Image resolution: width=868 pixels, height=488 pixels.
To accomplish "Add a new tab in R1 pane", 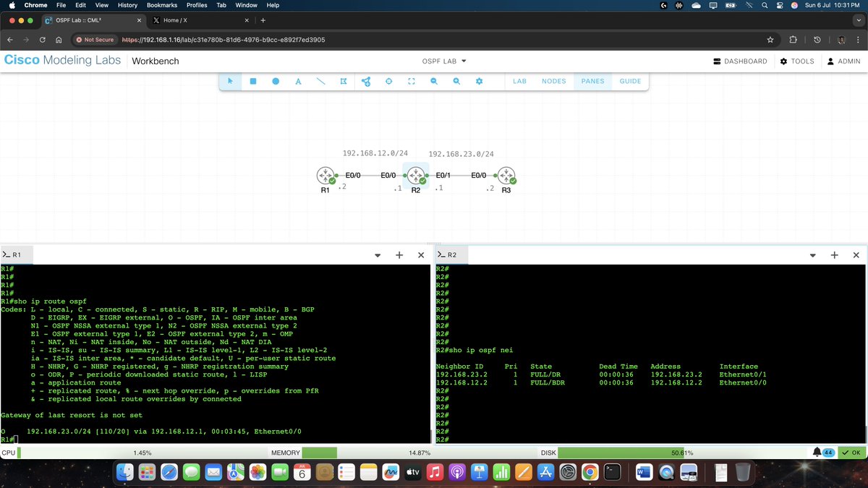I will (399, 255).
